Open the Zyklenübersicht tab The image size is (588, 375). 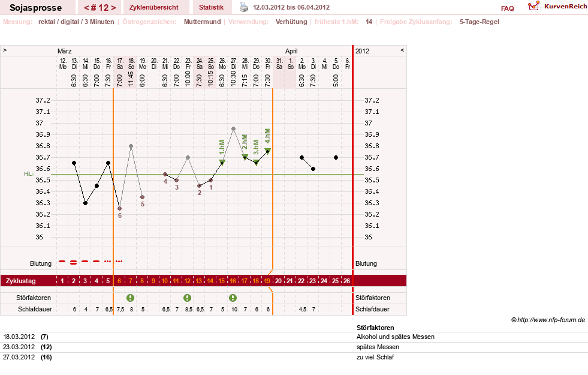coord(154,7)
